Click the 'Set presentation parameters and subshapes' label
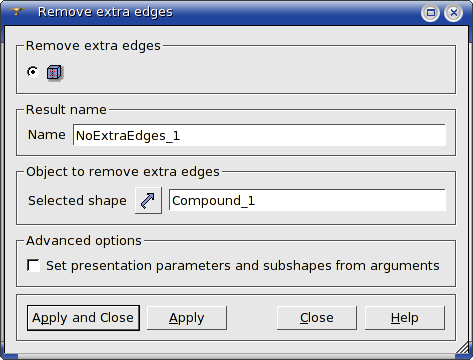 [242, 266]
